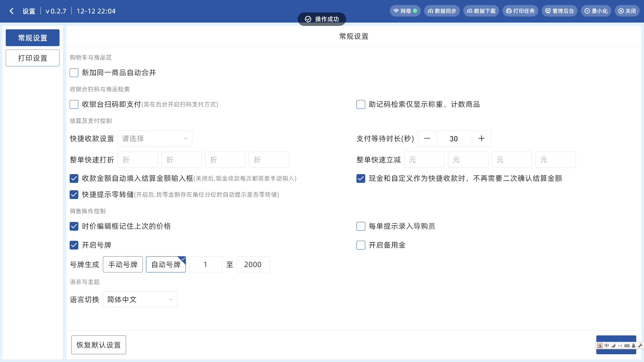The image size is (644, 362).
Task: Click the first 整单快速打折 input field
Action: (x=138, y=160)
